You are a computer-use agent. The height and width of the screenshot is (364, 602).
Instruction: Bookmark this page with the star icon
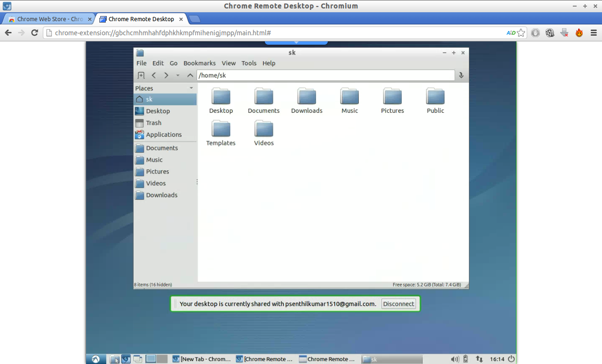click(521, 33)
